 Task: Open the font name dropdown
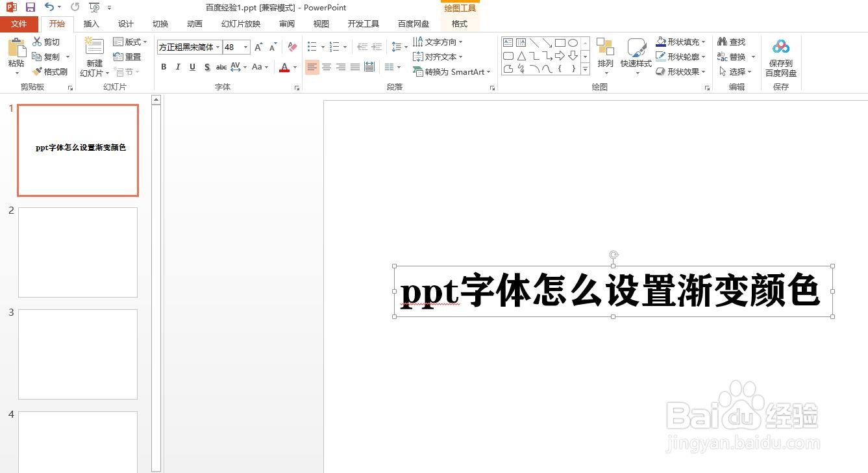point(218,47)
